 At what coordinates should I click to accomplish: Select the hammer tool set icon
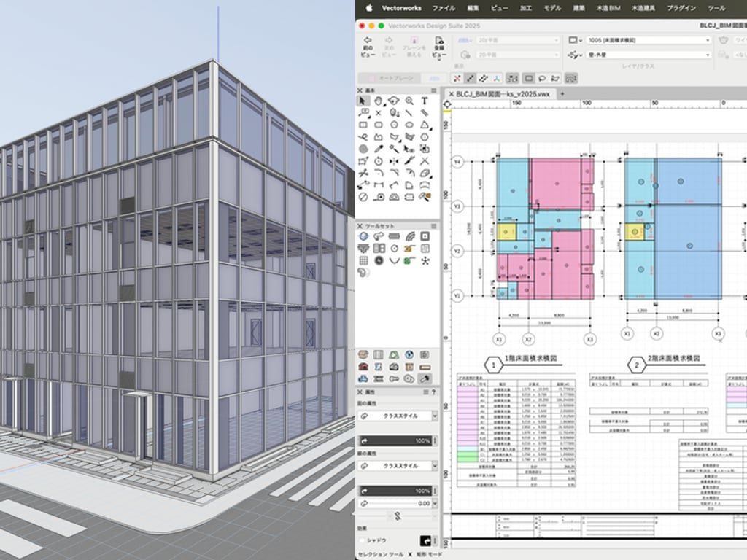click(x=425, y=378)
